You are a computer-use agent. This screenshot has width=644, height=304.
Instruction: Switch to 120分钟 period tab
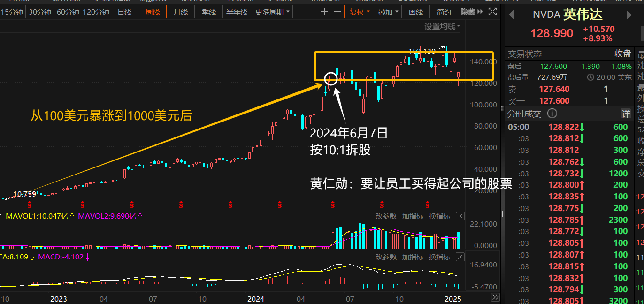[96, 12]
